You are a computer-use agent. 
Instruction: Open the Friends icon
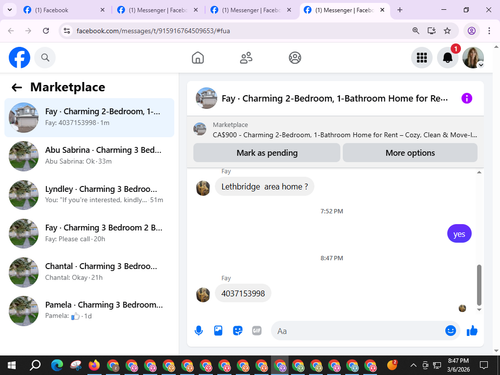point(246,58)
